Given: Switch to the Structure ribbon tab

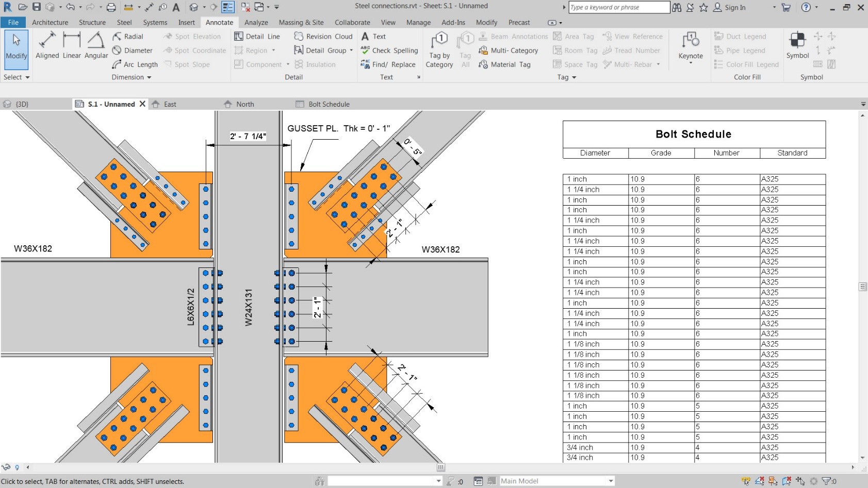Looking at the screenshot, I should [92, 22].
